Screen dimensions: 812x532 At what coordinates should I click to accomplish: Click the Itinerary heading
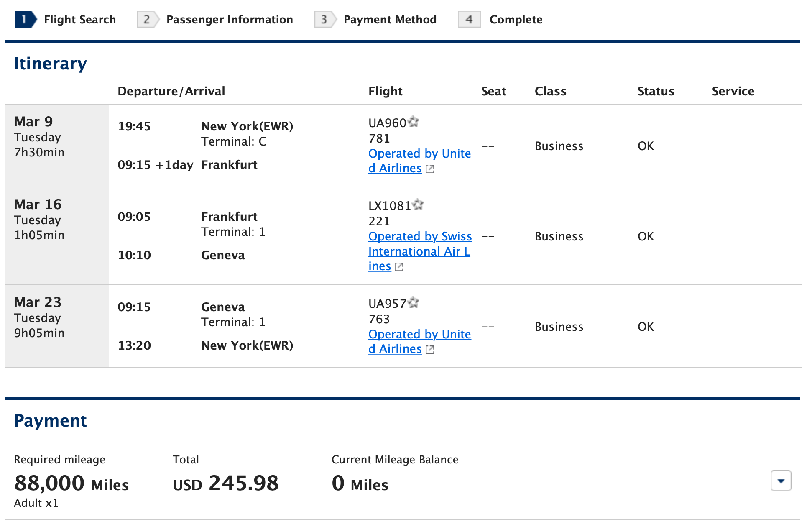point(50,64)
